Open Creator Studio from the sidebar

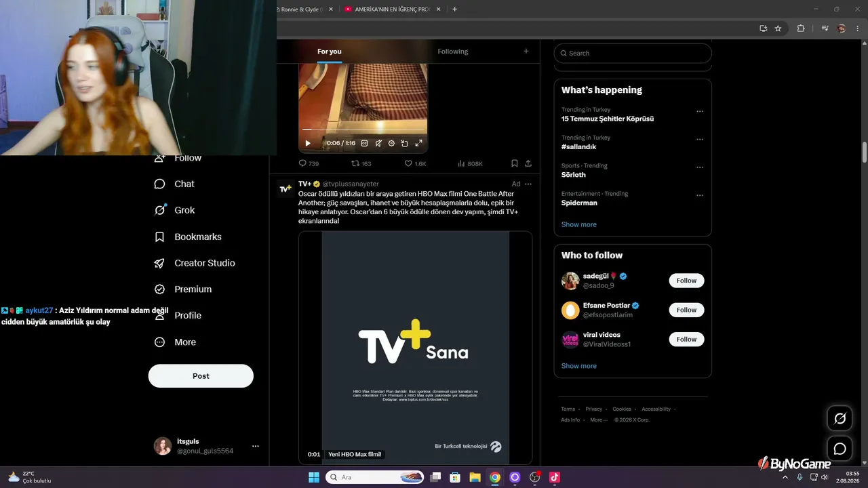point(195,263)
